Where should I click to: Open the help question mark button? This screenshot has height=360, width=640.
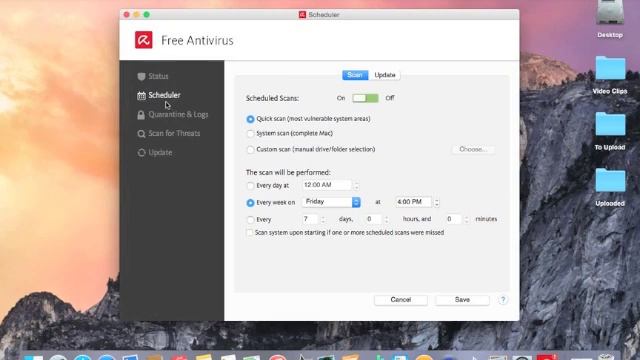click(503, 300)
